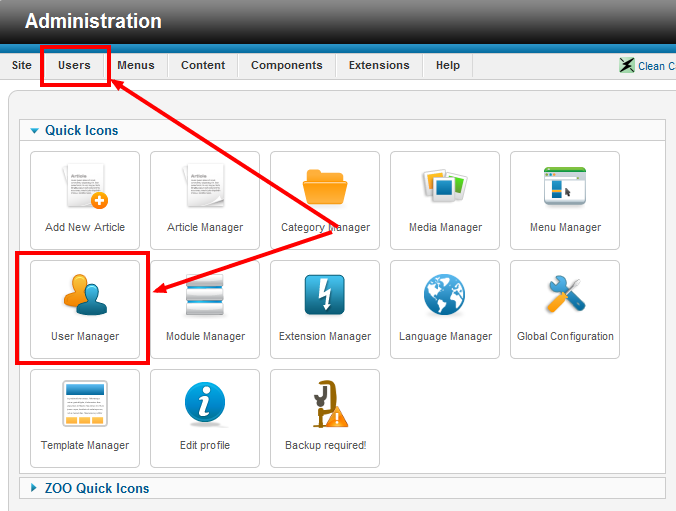Click the Global Configuration label
Viewport: 676px width, 511px height.
pos(565,336)
